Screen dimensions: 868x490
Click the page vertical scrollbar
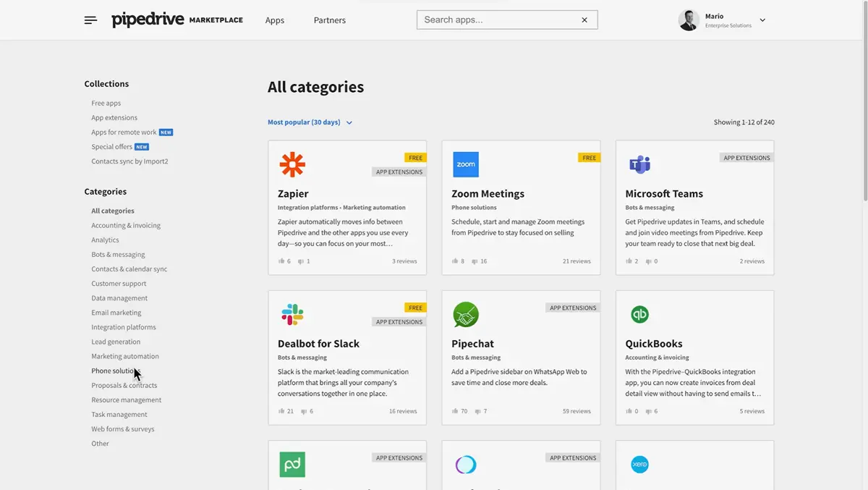point(864,101)
